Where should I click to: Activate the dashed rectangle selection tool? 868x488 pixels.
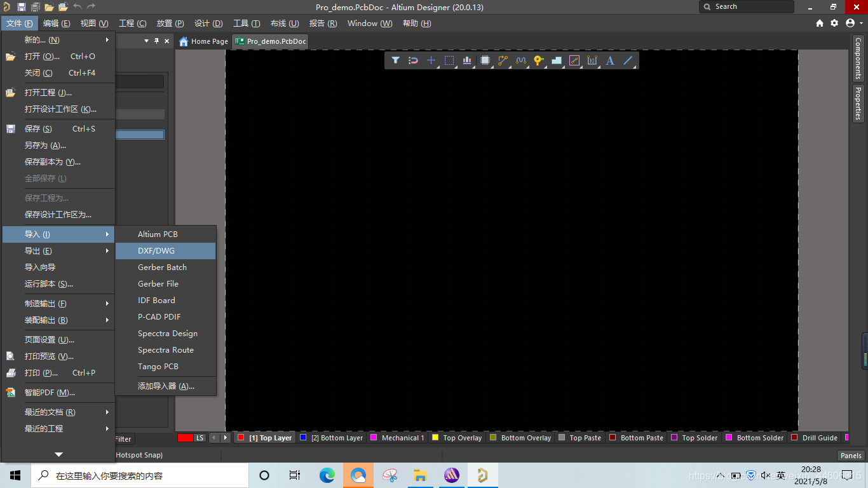coord(449,60)
